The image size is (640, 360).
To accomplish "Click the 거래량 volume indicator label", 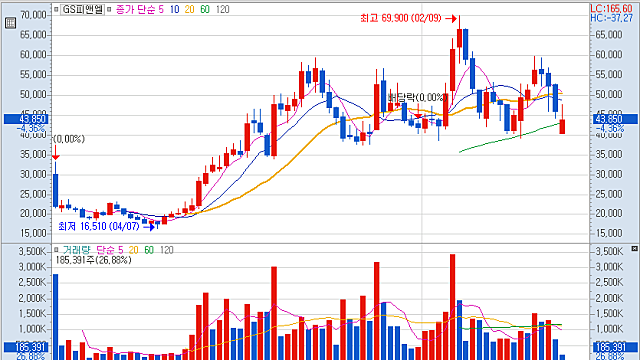I will [76, 250].
